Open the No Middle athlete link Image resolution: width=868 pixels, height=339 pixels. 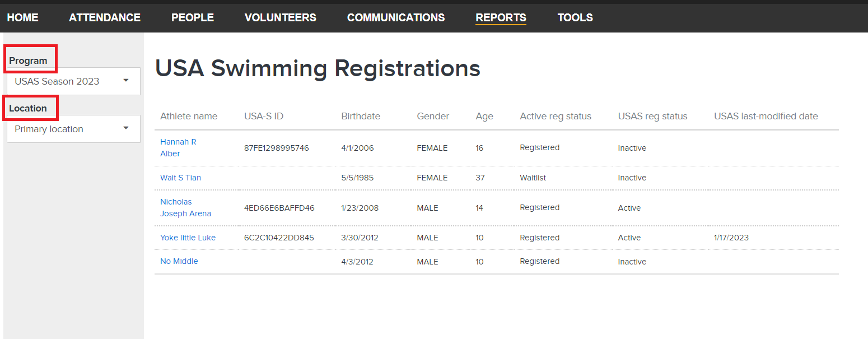click(x=179, y=261)
